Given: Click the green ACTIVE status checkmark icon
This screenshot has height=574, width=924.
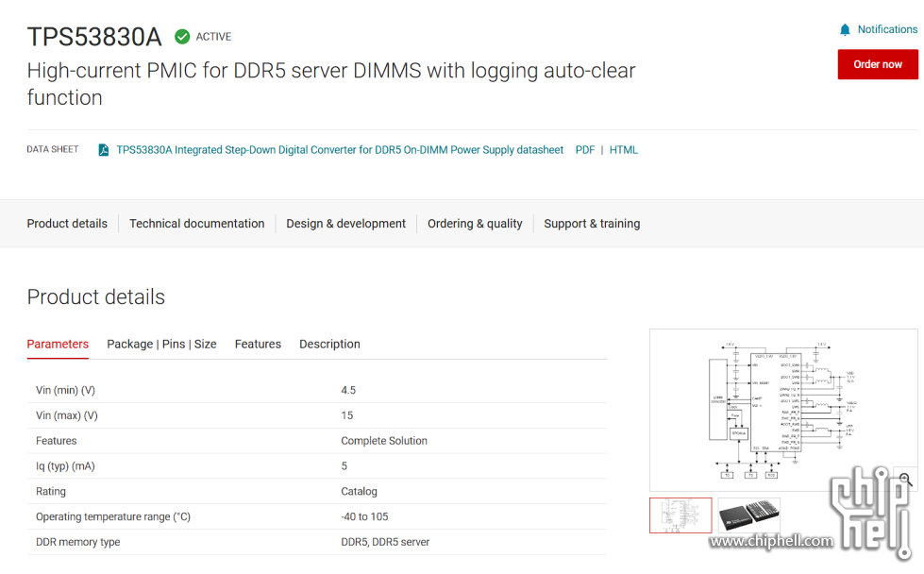Looking at the screenshot, I should click(182, 37).
